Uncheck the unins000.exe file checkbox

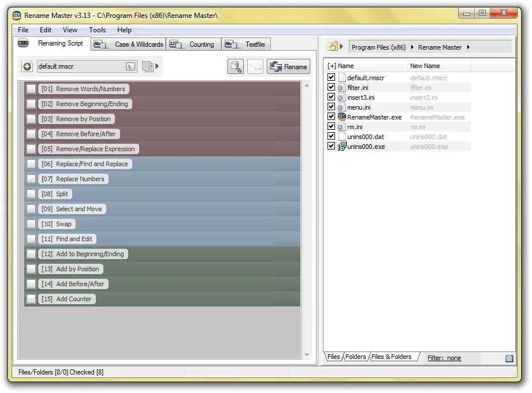(331, 146)
